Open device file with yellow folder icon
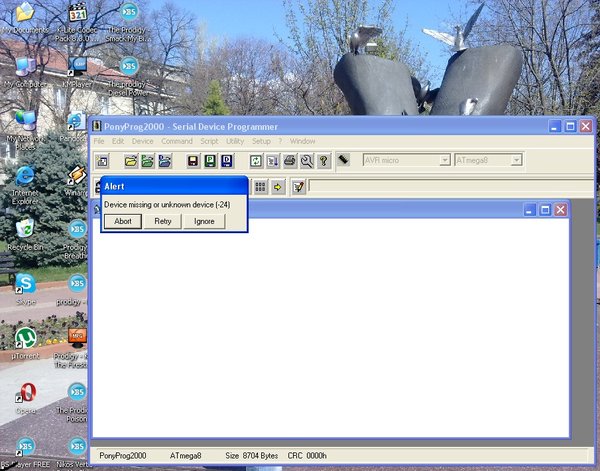The width and height of the screenshot is (600, 471). [131, 161]
